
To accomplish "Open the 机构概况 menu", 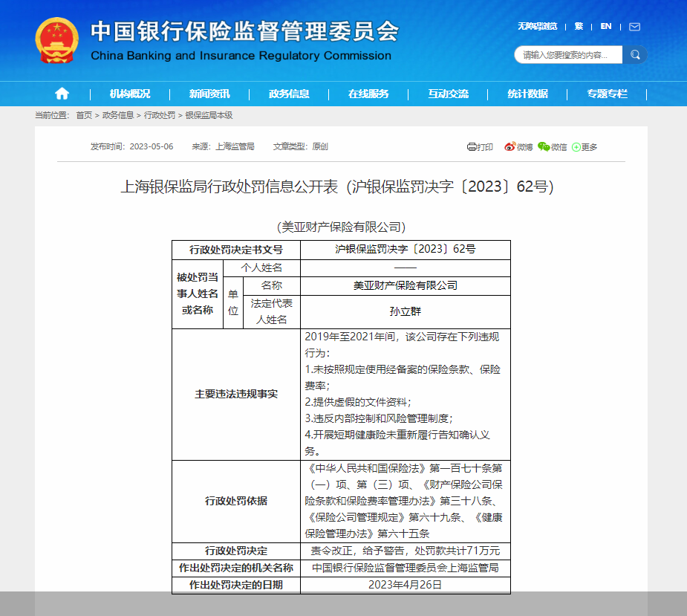I will 130,94.
